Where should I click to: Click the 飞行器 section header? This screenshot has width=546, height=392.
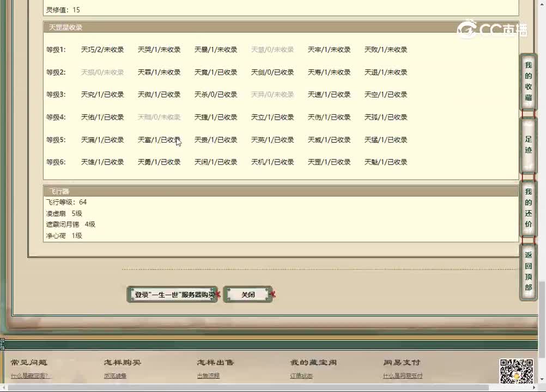(281, 191)
